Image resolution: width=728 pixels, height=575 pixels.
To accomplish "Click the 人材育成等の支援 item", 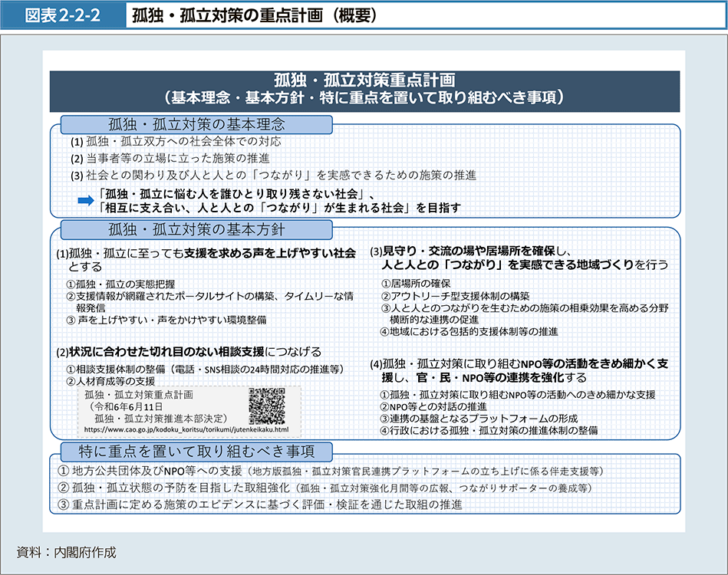I will click(x=110, y=380).
